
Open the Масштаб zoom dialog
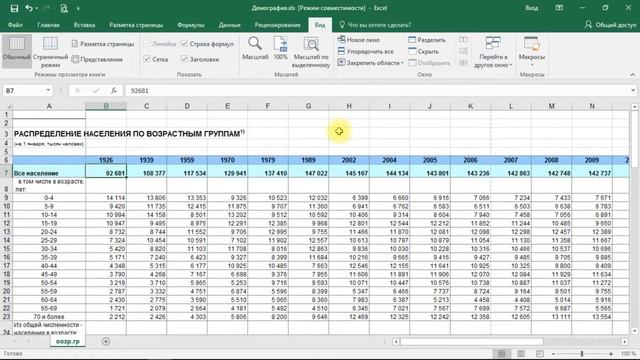(255, 49)
